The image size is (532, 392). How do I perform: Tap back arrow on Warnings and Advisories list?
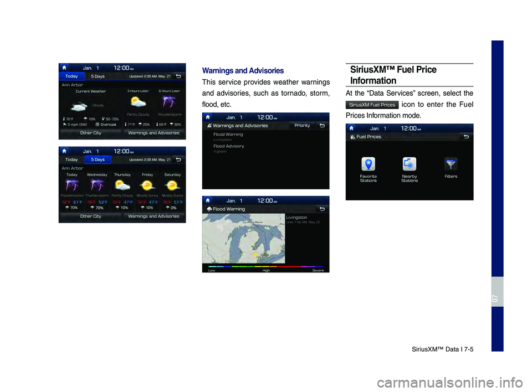pyautogui.click(x=322, y=126)
